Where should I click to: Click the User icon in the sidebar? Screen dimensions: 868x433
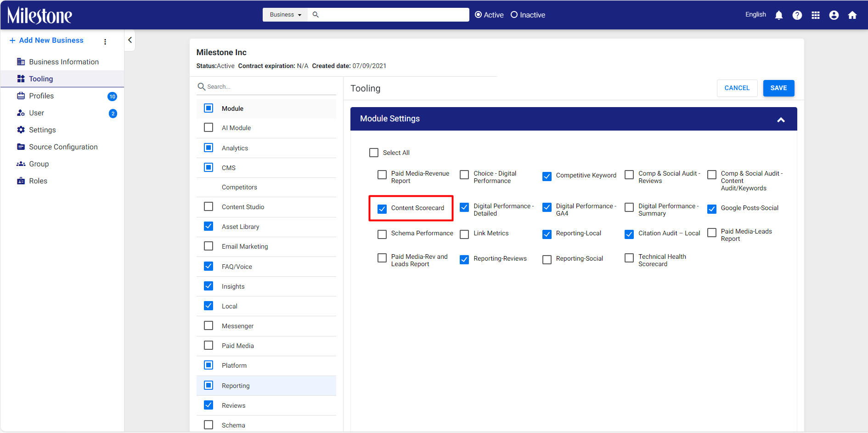click(x=21, y=113)
